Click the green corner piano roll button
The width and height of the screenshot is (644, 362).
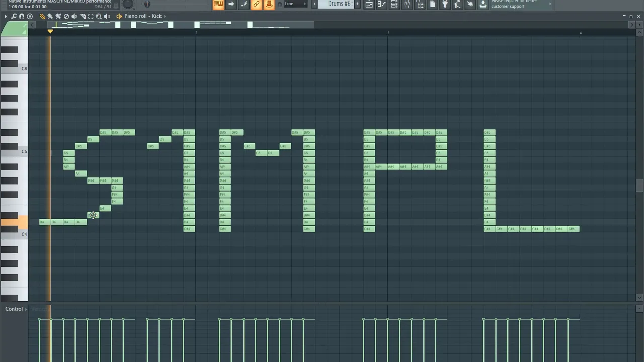(14, 30)
